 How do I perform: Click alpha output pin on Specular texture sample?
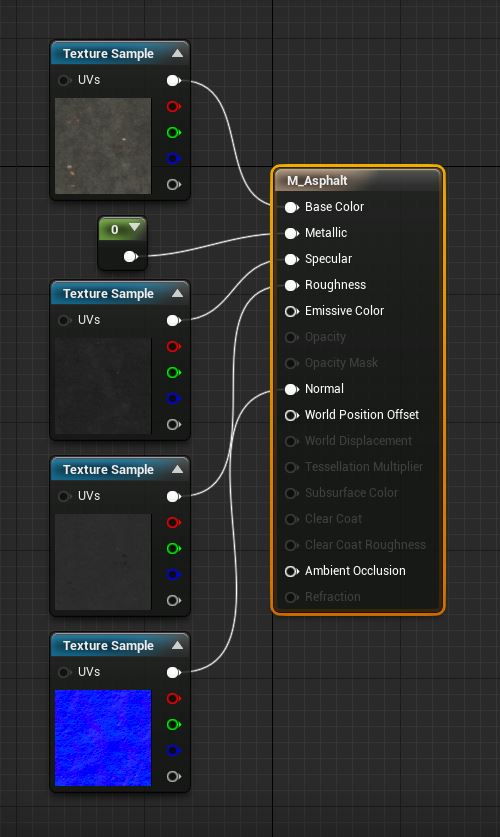(173, 425)
